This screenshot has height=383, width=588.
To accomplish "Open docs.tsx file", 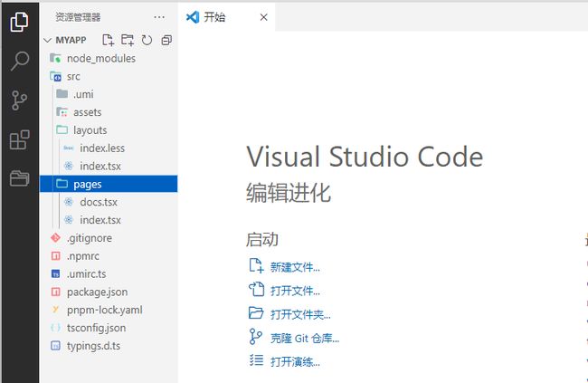I will (x=109, y=202).
